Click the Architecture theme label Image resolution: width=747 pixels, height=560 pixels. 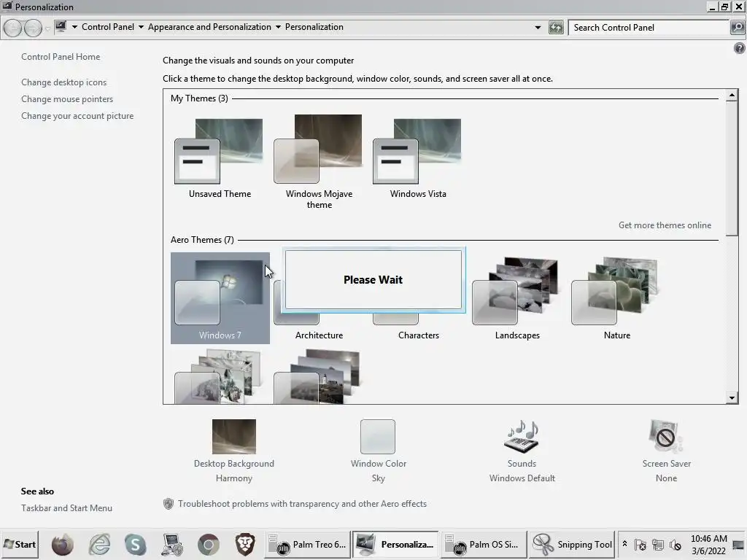tap(319, 335)
